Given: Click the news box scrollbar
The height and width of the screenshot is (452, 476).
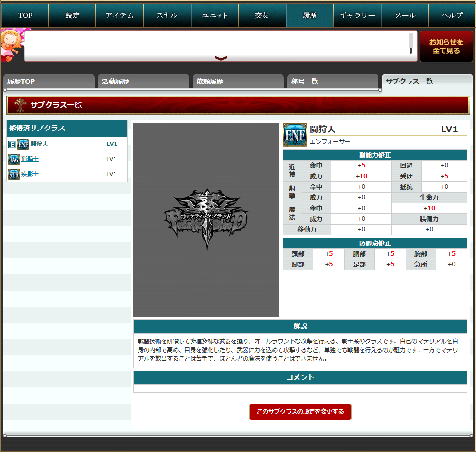Looking at the screenshot, I should [411, 43].
